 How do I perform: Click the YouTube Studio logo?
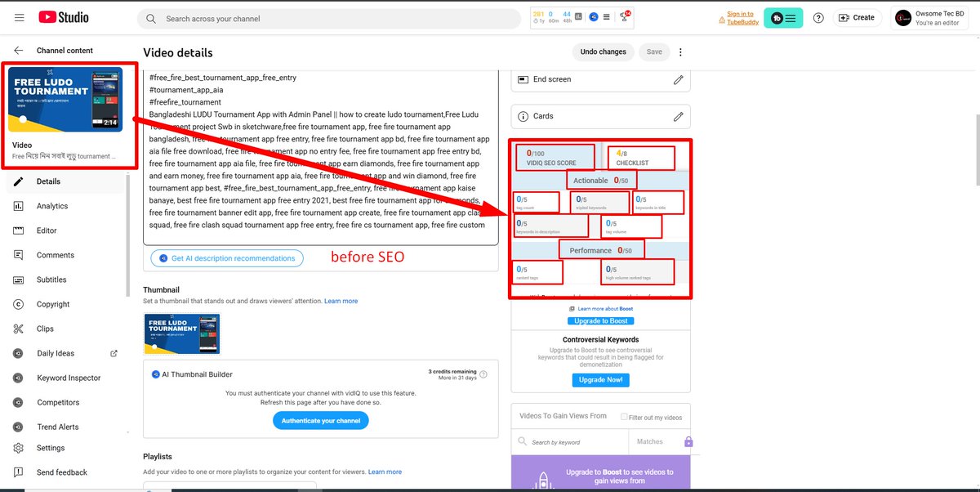63,17
